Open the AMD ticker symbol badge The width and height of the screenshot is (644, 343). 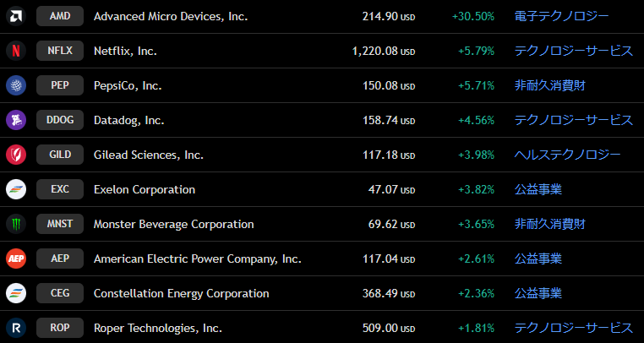[60, 16]
